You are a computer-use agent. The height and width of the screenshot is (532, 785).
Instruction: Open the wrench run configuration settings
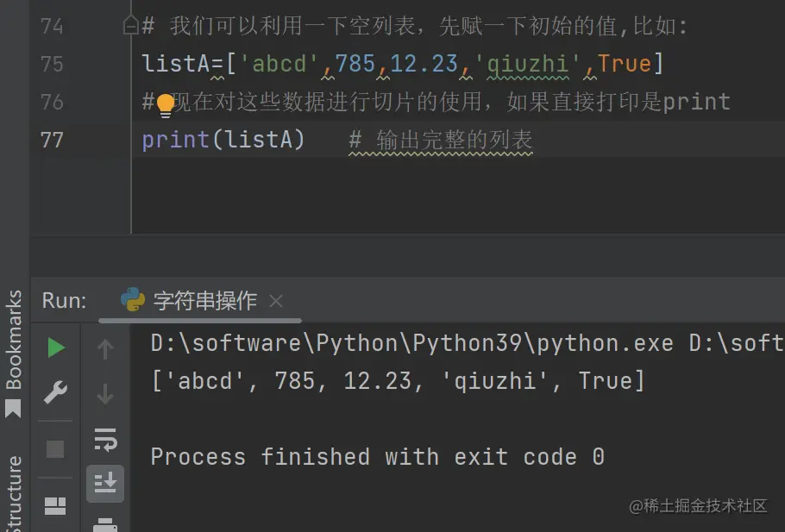[x=56, y=394]
